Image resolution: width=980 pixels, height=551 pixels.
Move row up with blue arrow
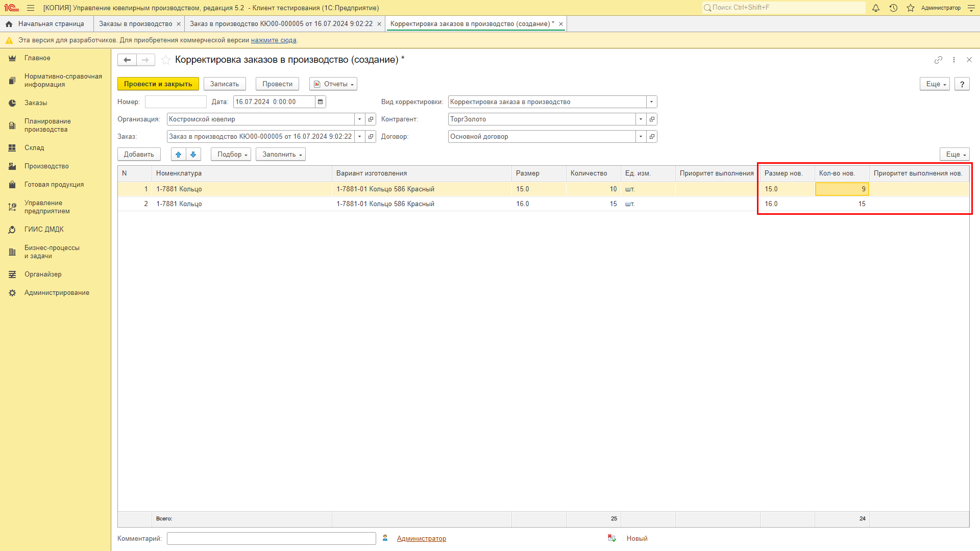click(x=178, y=155)
